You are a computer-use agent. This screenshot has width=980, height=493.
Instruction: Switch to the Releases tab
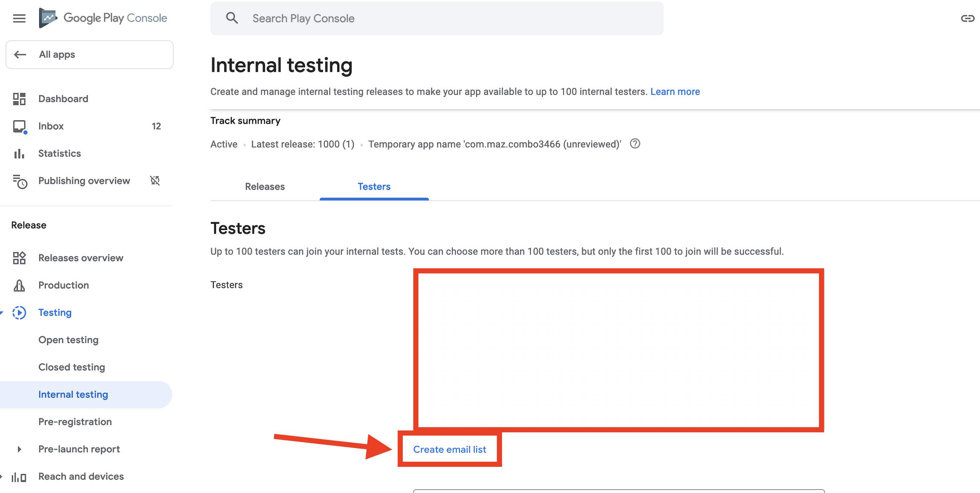pyautogui.click(x=265, y=187)
